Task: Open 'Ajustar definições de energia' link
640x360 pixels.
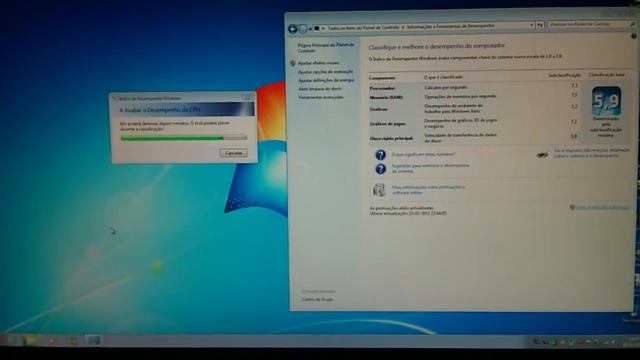Action: [326, 80]
